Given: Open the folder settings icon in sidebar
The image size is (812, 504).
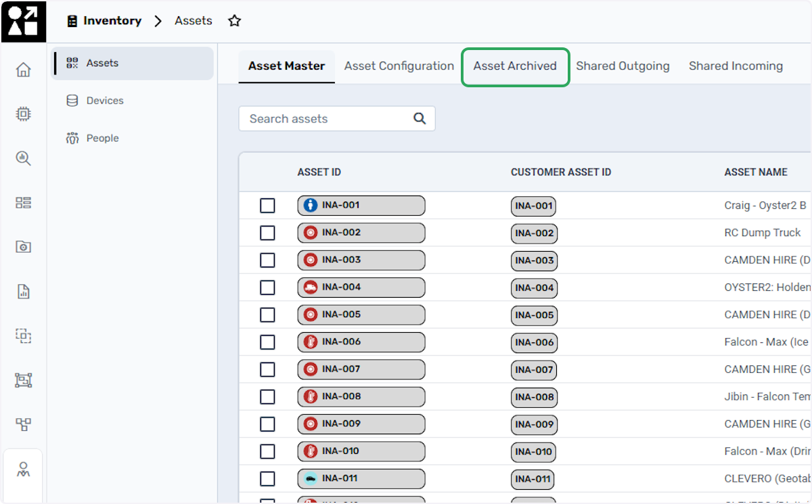Looking at the screenshot, I should coord(24,247).
